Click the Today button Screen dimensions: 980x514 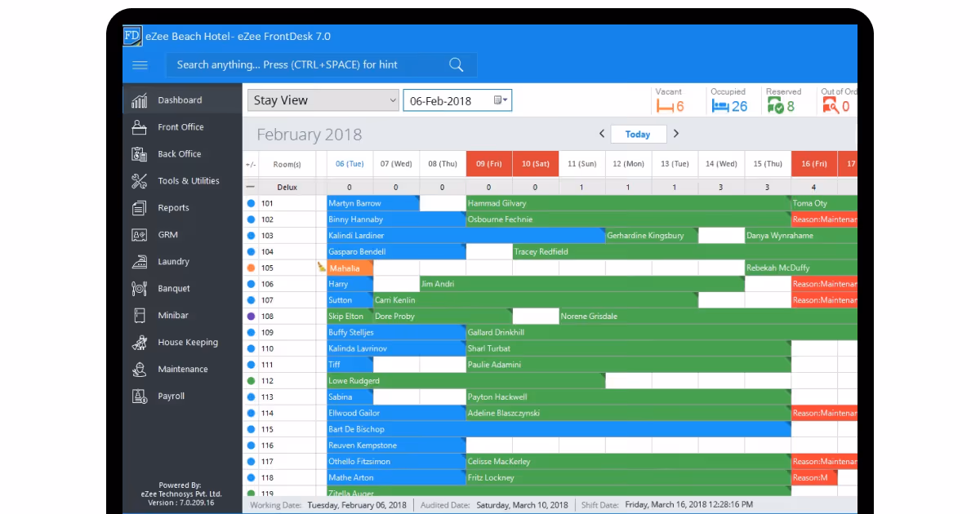coord(638,134)
